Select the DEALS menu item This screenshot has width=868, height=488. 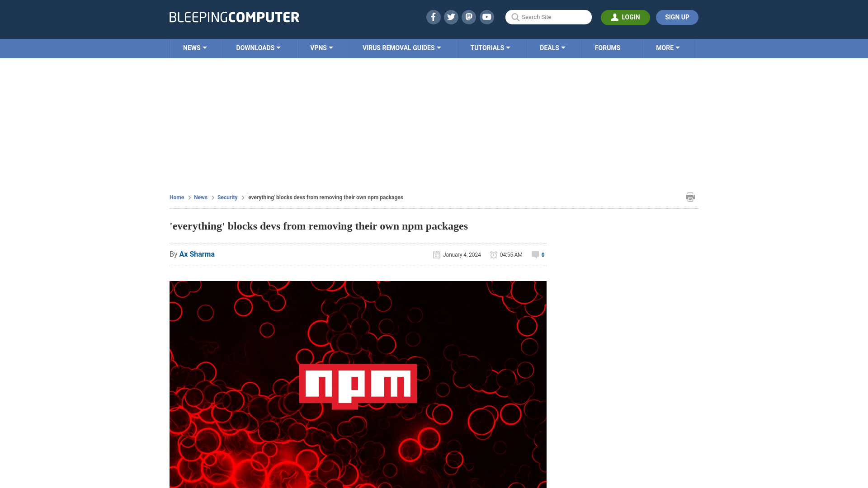552,47
